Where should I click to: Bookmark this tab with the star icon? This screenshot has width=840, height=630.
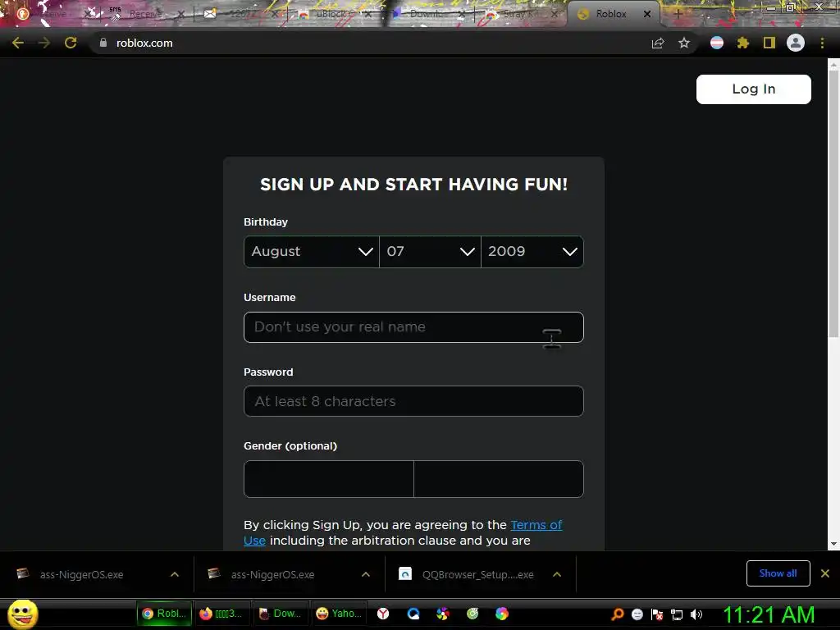coord(684,43)
